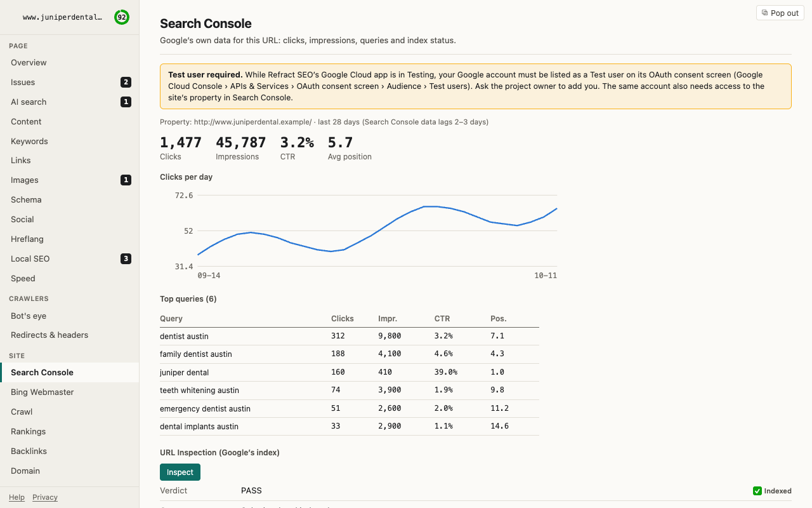The image size is (812, 508).
Task: Click the Query column header
Action: click(171, 318)
